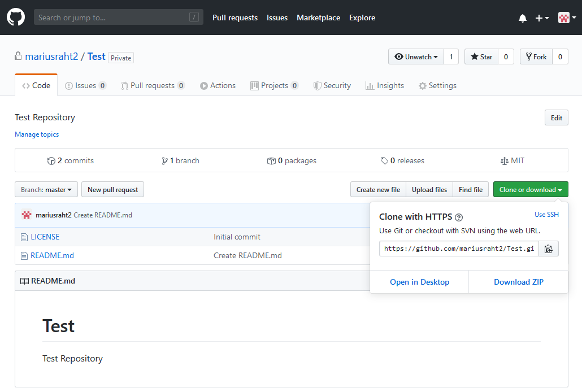Open latest commit message Create README.md
Viewport: 582px width, 392px height.
[103, 215]
